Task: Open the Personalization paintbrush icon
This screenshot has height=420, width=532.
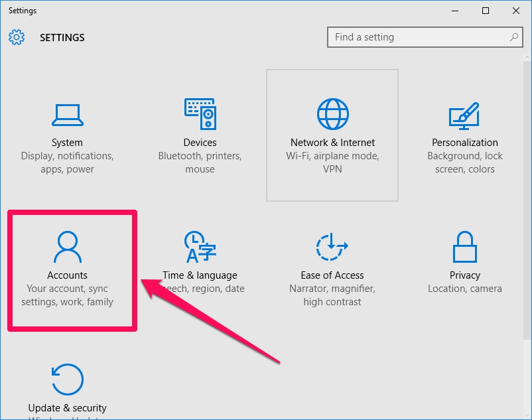Action: (x=464, y=115)
